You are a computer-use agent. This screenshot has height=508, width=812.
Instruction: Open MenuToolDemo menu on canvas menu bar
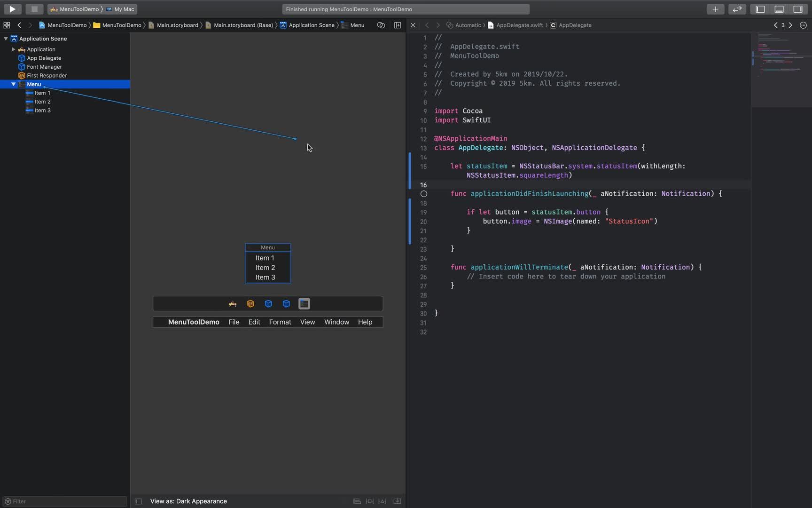(194, 322)
